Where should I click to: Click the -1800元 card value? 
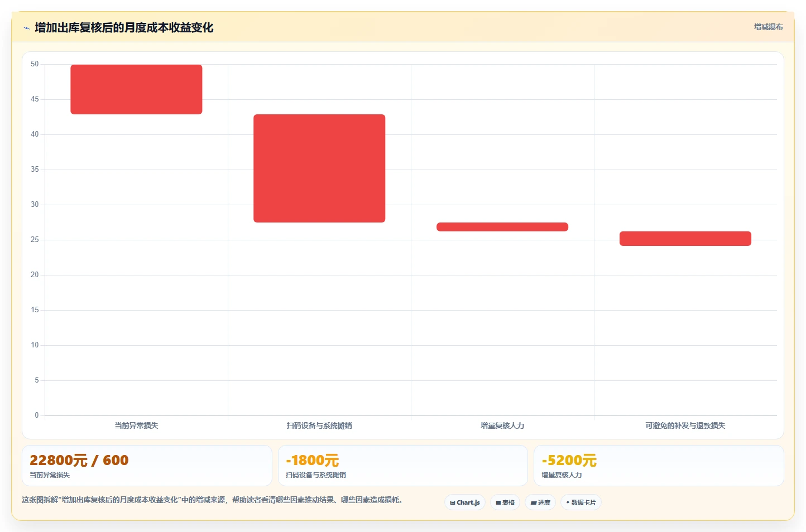[x=313, y=461]
